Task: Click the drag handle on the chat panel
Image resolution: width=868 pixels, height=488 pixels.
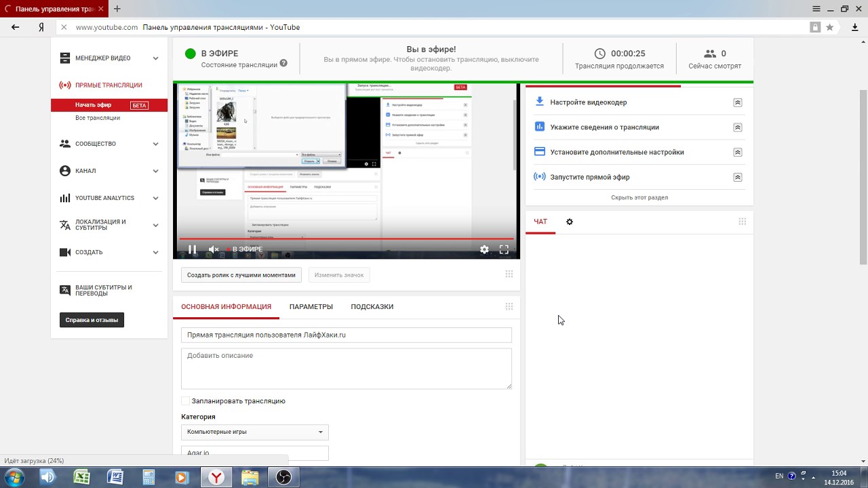Action: tap(743, 222)
